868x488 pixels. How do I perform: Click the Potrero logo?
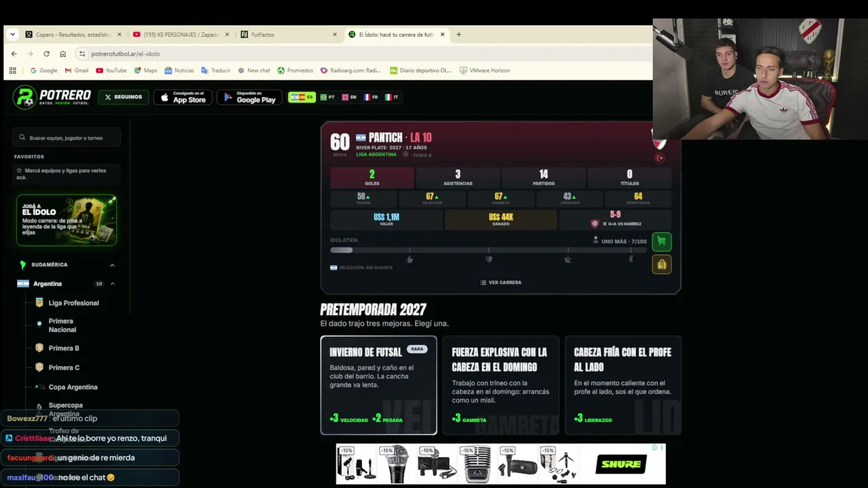pyautogui.click(x=52, y=97)
